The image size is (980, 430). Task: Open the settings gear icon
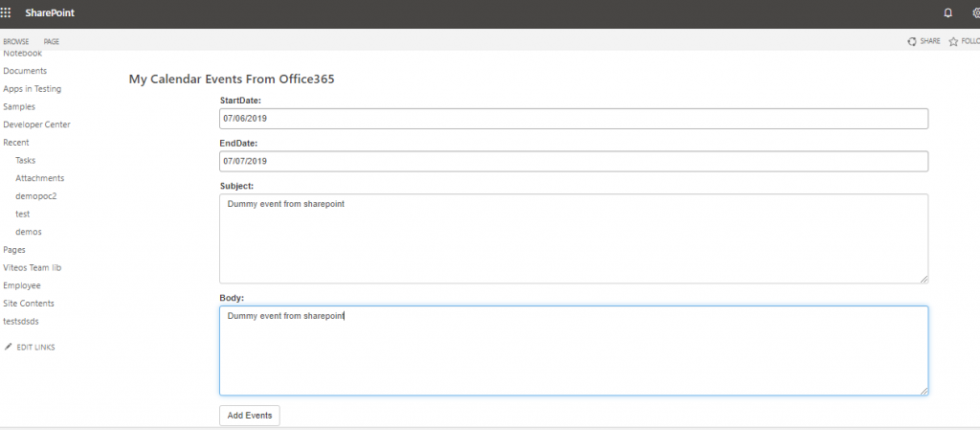pyautogui.click(x=976, y=12)
